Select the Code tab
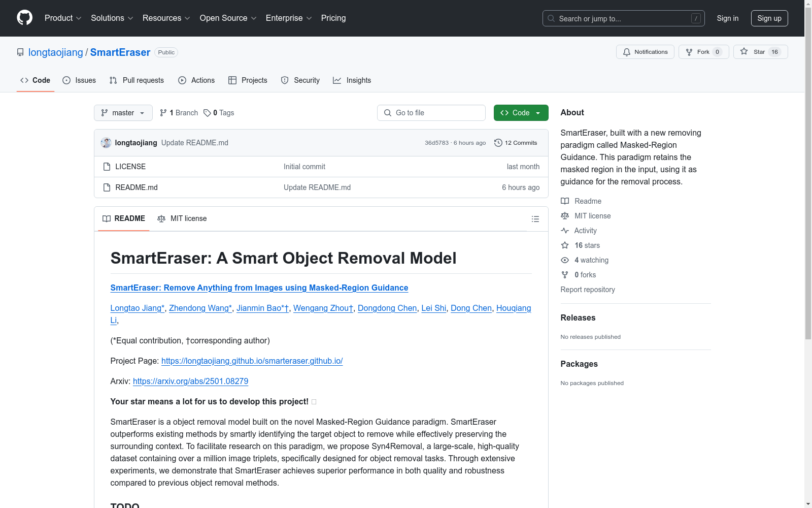812x508 pixels. click(x=36, y=80)
